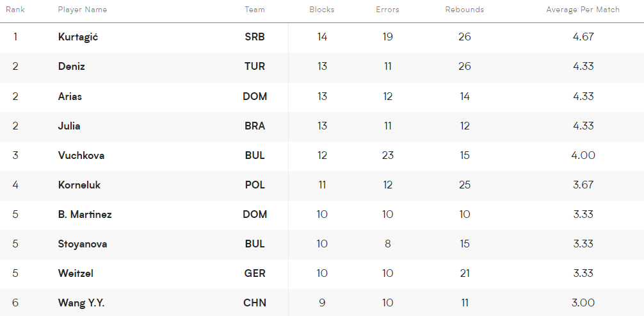Click the Player Name column header
Image resolution: width=644 pixels, height=316 pixels.
tap(82, 10)
